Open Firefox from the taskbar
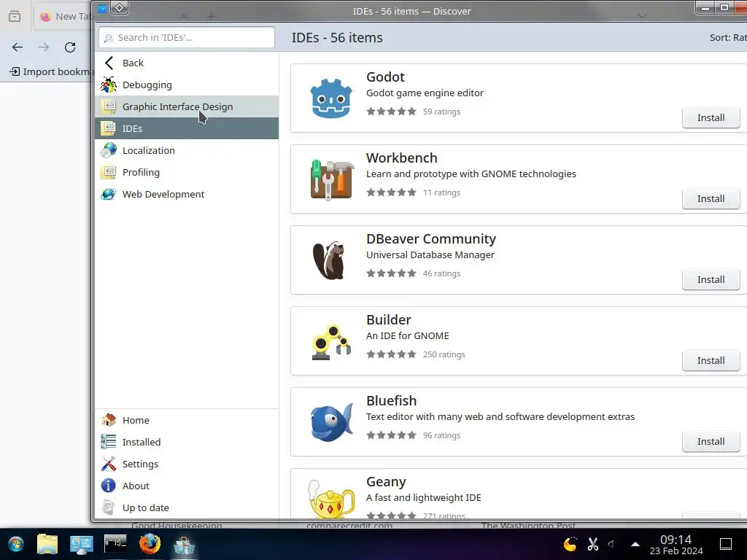This screenshot has width=747, height=560. 150,544
